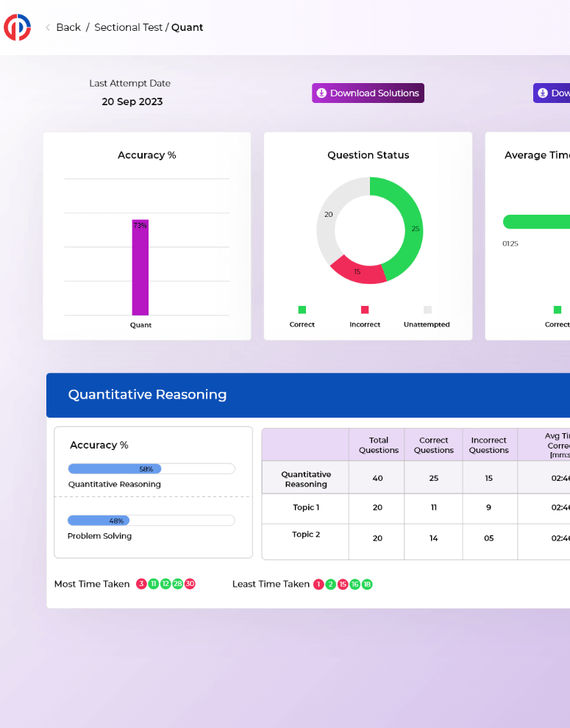Click the download arrow icon in Download Solutions
The image size is (570, 728).
[321, 93]
